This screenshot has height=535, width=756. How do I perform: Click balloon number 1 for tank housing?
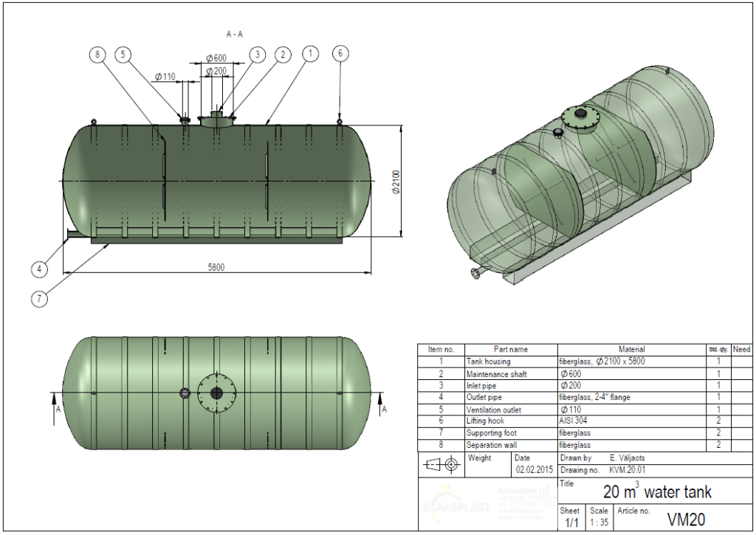pyautogui.click(x=311, y=53)
